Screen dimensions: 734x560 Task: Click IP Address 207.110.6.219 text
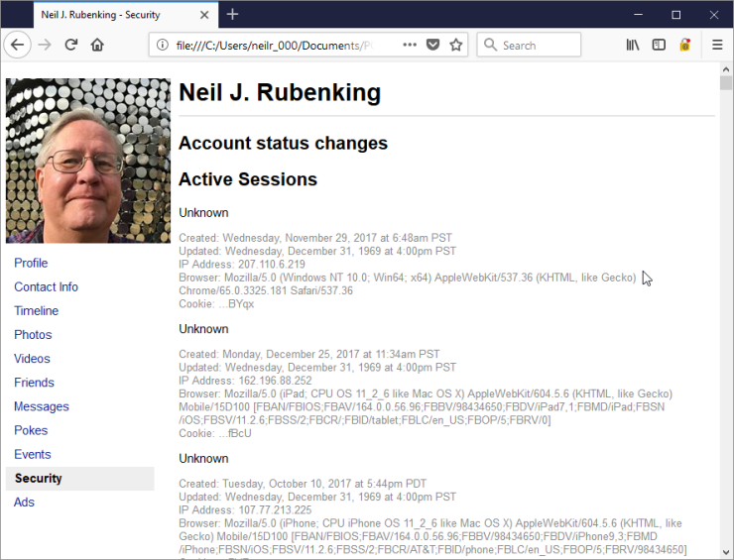(x=242, y=265)
